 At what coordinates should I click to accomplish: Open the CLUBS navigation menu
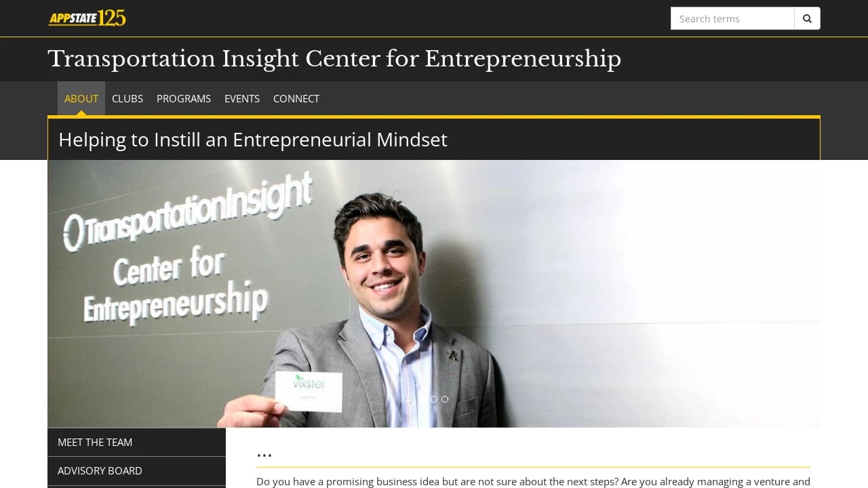(x=127, y=98)
